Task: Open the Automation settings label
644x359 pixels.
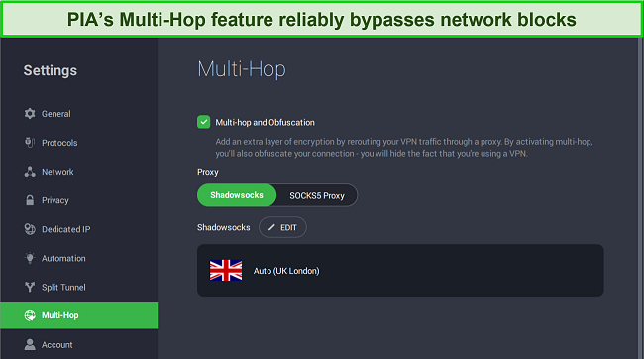Action: pos(63,258)
